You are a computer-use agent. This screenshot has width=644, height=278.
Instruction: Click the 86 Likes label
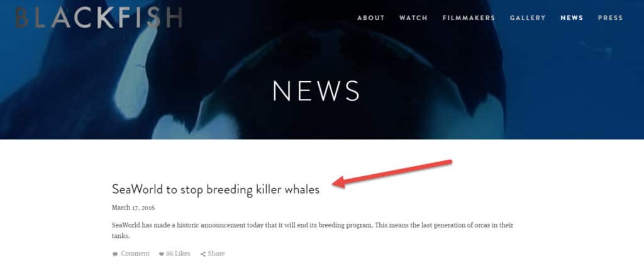click(x=178, y=253)
